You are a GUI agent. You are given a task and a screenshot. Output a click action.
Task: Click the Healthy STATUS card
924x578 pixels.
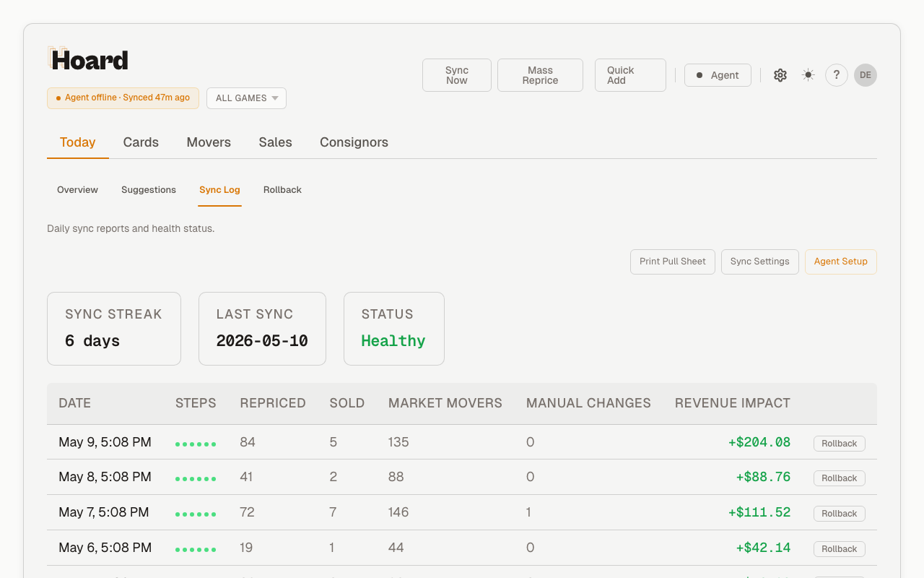click(x=394, y=329)
